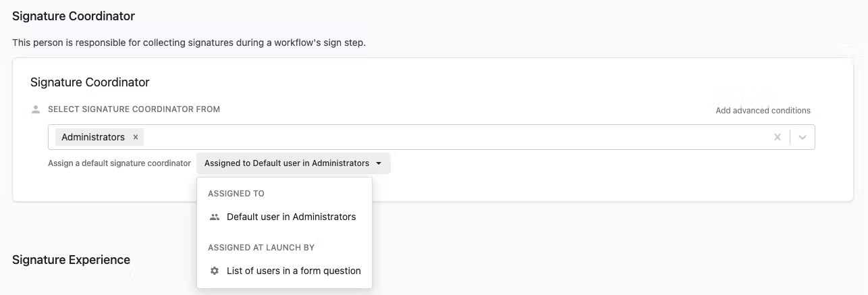The height and width of the screenshot is (295, 868).
Task: Remove the Administrators chip
Action: coord(136,137)
